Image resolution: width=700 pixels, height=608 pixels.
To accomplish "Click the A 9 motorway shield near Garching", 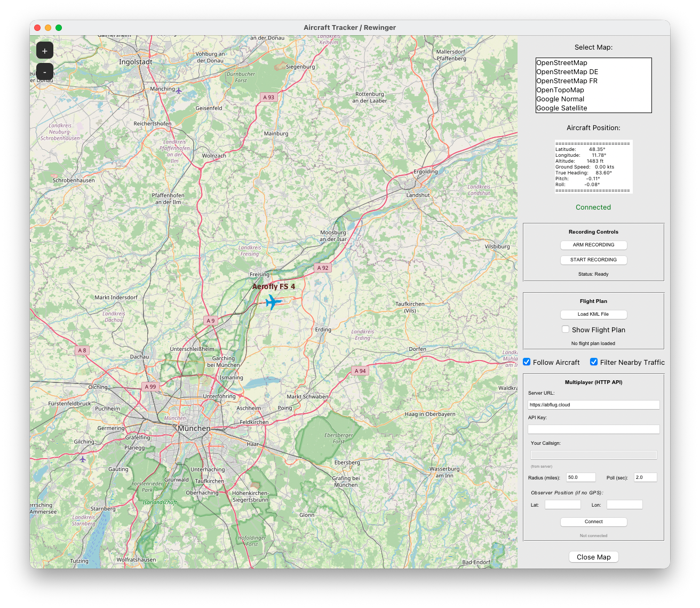I will pos(210,321).
